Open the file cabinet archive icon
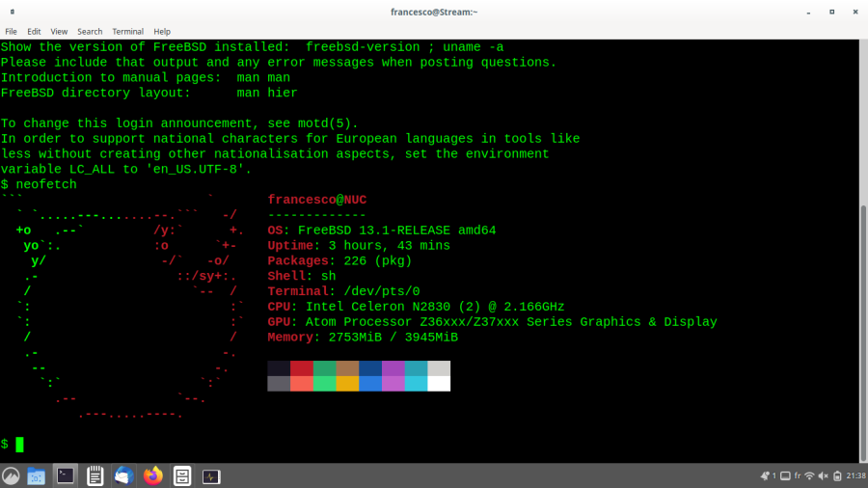Image resolution: width=868 pixels, height=488 pixels. click(181, 475)
